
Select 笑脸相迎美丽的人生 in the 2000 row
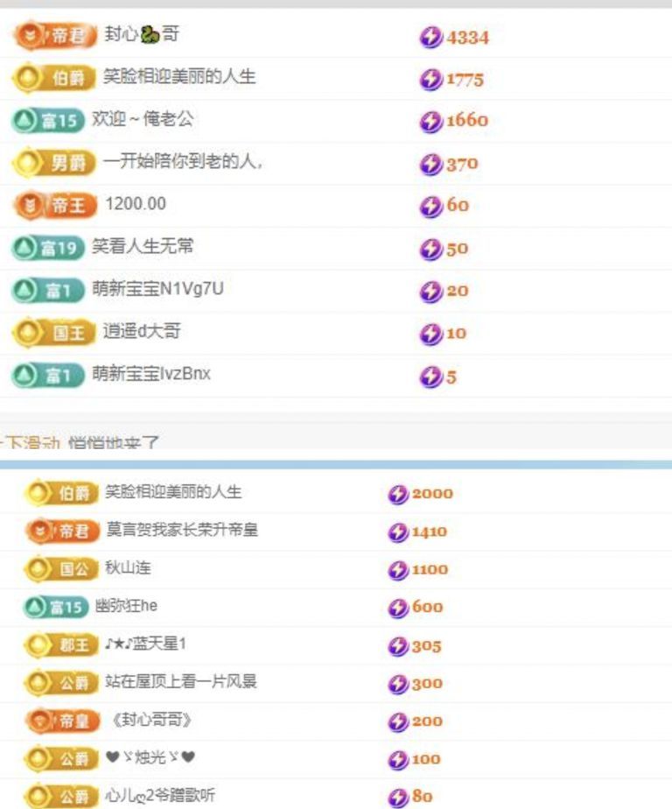coord(173,492)
